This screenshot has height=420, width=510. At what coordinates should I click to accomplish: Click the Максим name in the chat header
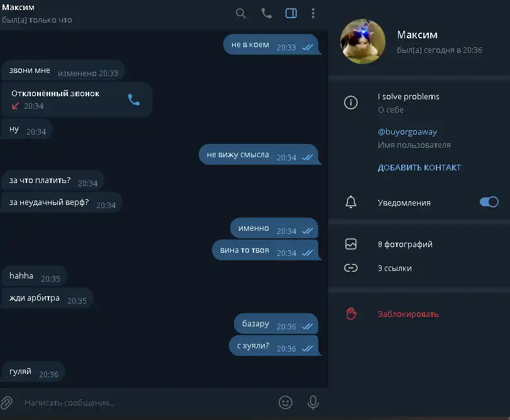pyautogui.click(x=18, y=7)
